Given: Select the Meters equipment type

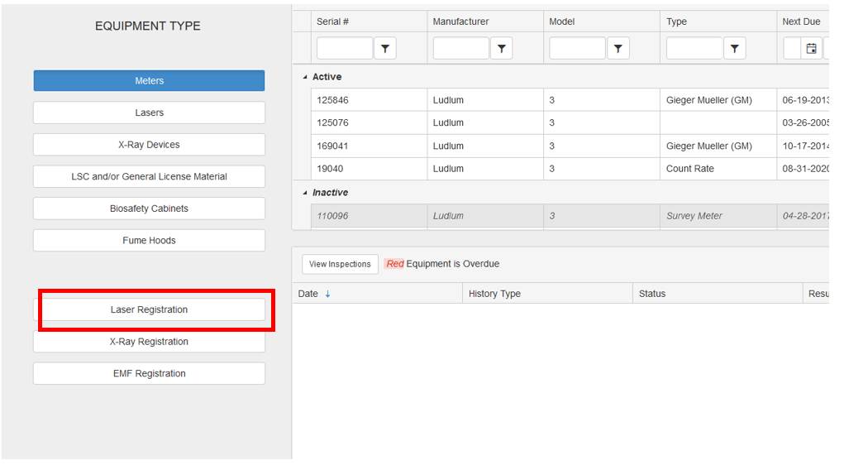Looking at the screenshot, I should 149,81.
